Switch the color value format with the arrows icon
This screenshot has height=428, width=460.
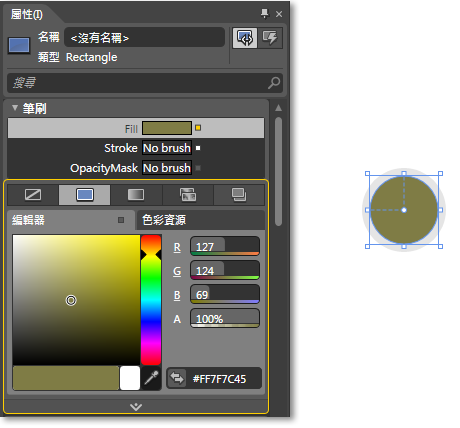point(177,378)
